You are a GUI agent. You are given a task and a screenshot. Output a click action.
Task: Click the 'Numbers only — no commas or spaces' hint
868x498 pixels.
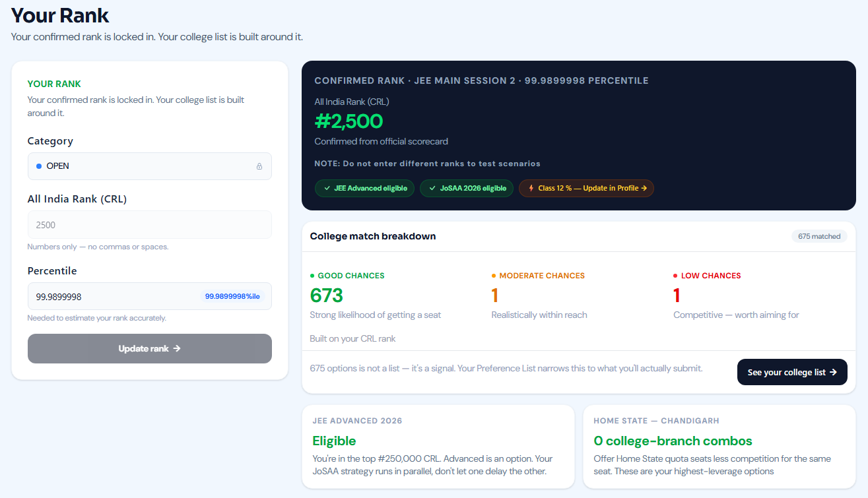pos(98,247)
